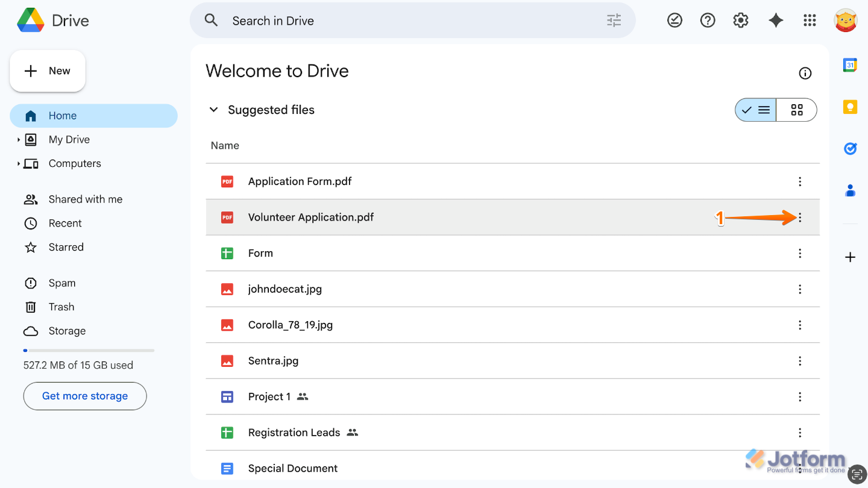Switch to grid view layout

(x=796, y=110)
